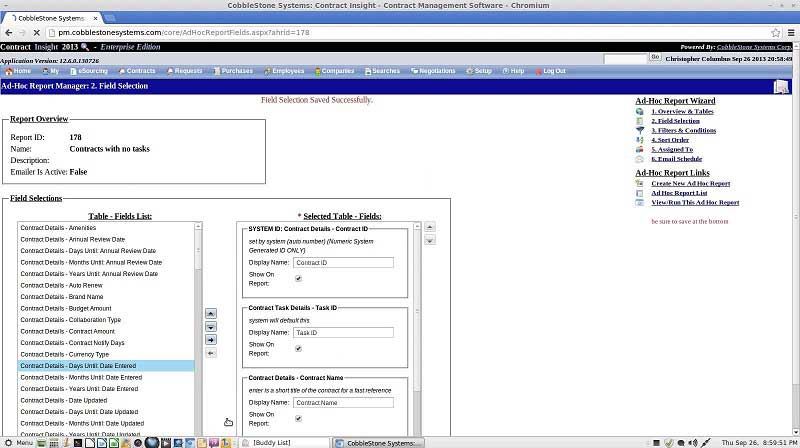This screenshot has height=448, width=800.
Task: Move selected field down in fields list
Action: coord(211,327)
